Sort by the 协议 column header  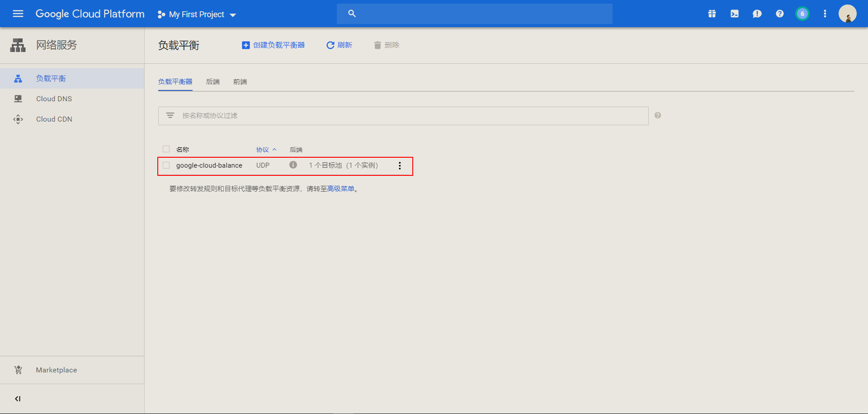pos(266,150)
